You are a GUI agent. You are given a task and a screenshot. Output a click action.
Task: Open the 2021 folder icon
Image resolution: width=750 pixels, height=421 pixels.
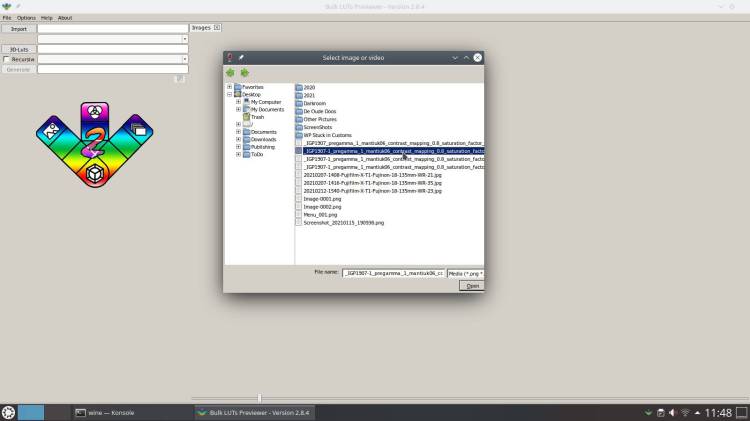pyautogui.click(x=299, y=95)
